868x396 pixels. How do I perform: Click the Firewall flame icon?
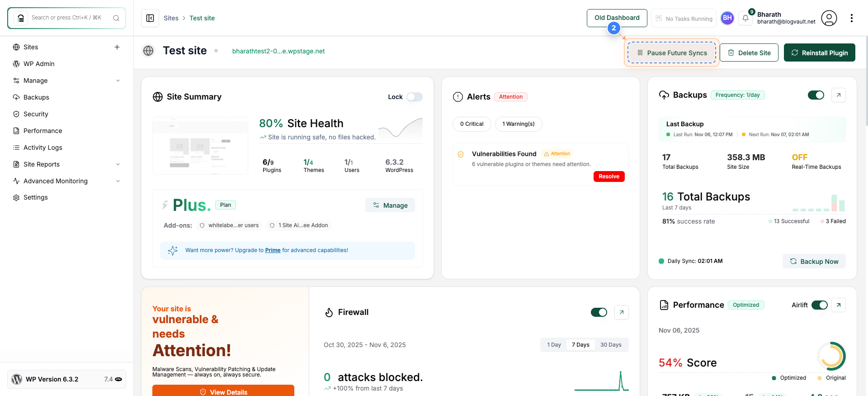point(329,312)
